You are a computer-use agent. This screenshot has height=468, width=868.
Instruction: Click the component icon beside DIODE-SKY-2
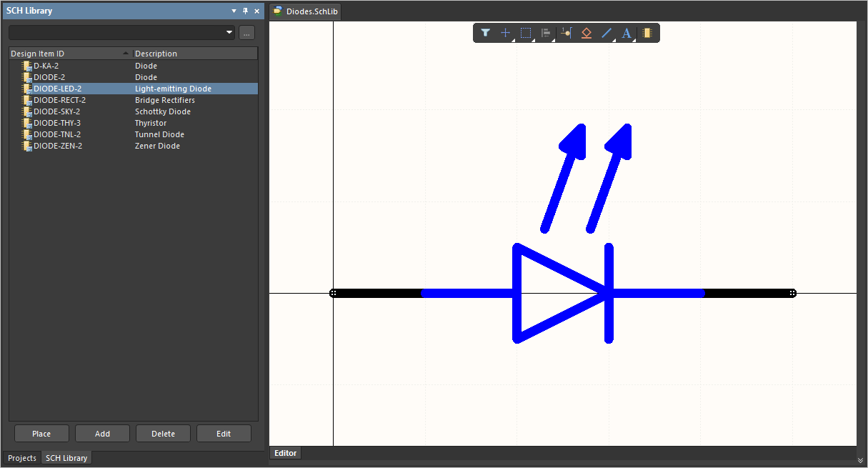click(27, 111)
